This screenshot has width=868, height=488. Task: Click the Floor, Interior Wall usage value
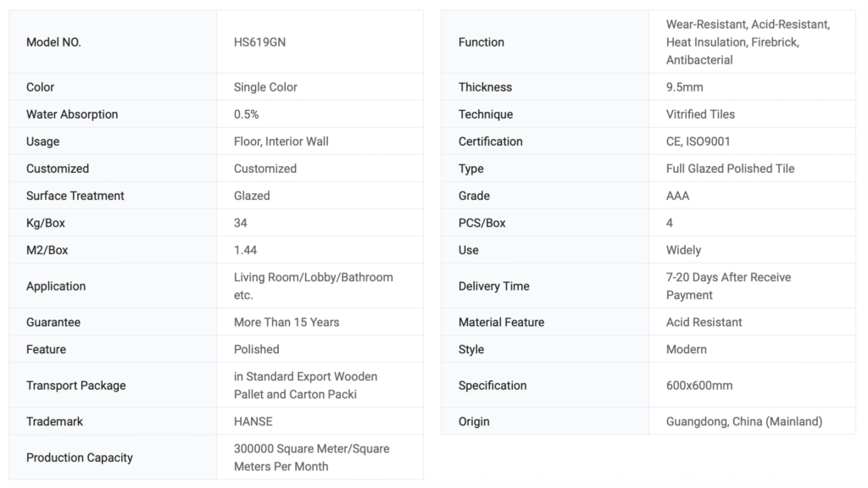281,141
